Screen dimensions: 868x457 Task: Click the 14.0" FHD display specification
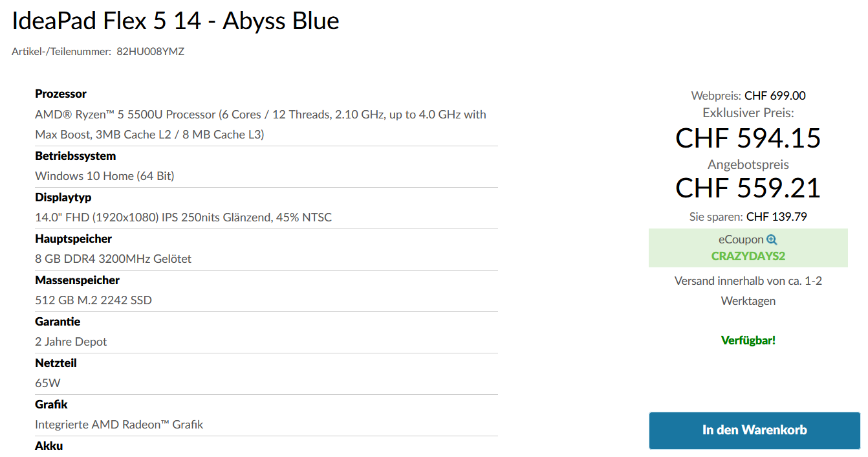click(183, 217)
